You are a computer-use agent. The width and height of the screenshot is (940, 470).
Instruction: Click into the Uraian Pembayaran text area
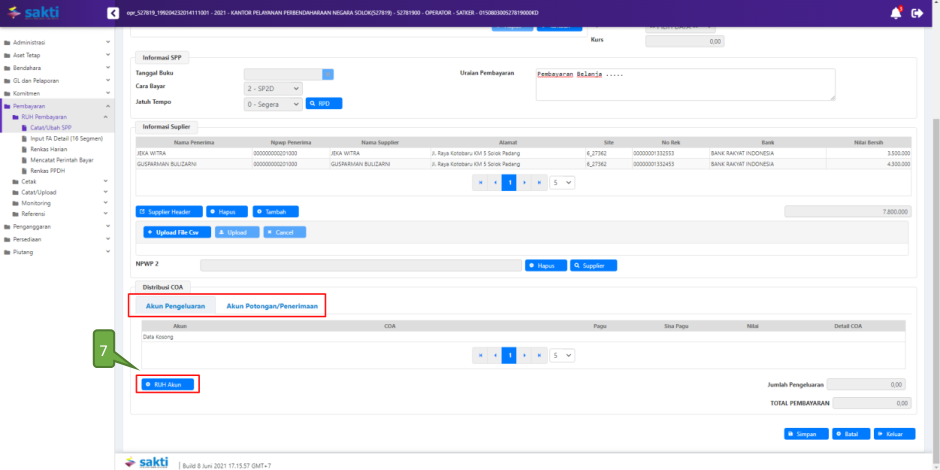click(x=685, y=85)
